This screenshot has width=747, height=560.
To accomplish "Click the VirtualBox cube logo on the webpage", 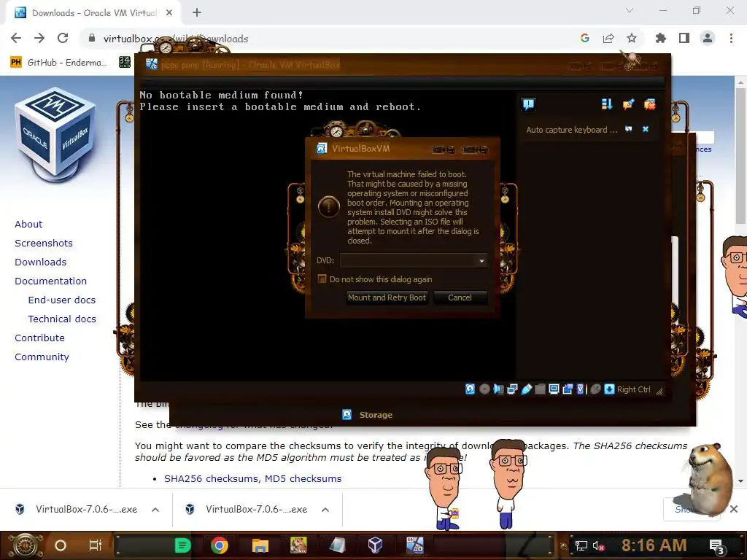I will (55, 135).
